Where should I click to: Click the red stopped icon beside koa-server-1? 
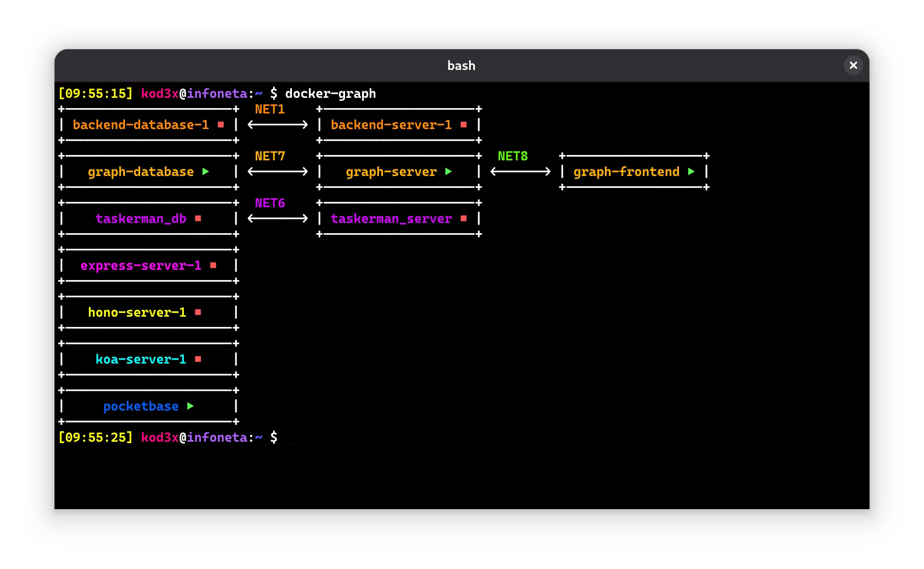pyautogui.click(x=198, y=359)
